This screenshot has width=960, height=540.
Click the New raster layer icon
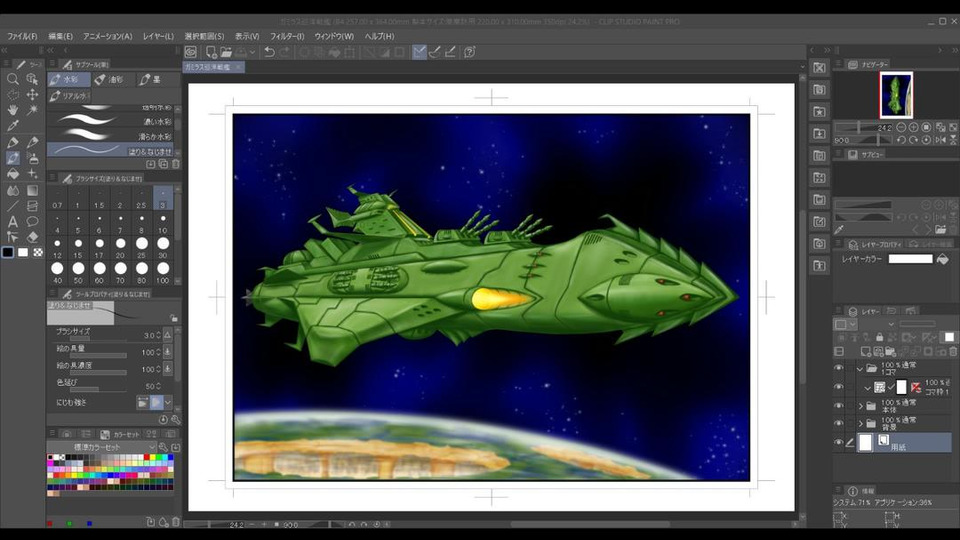(866, 351)
